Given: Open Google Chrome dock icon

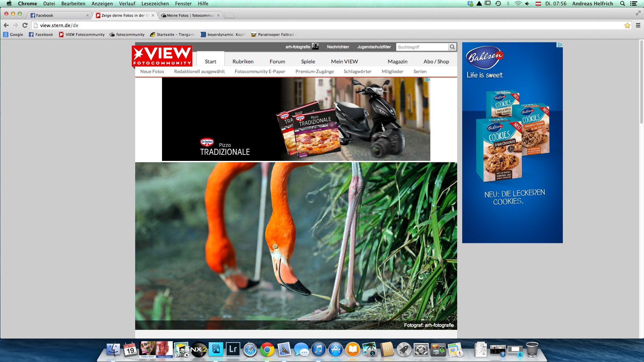Looking at the screenshot, I should point(267,350).
